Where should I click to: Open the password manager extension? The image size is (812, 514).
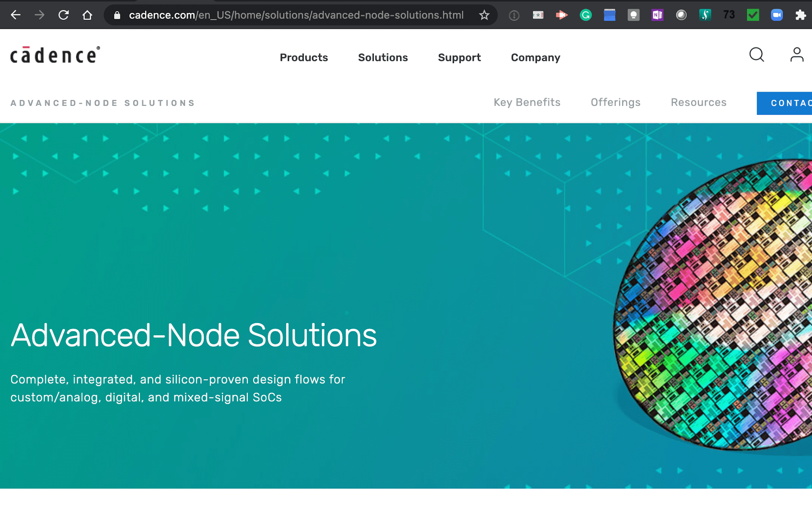[538, 15]
